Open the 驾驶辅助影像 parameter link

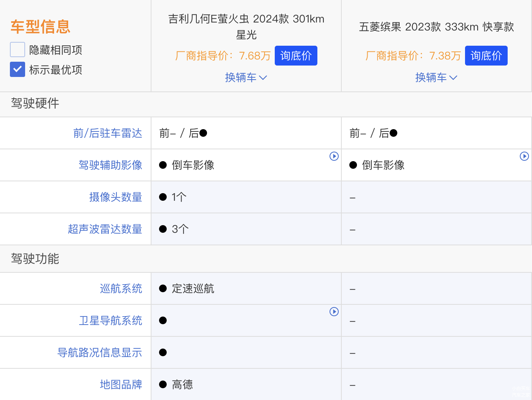pyautogui.click(x=110, y=165)
